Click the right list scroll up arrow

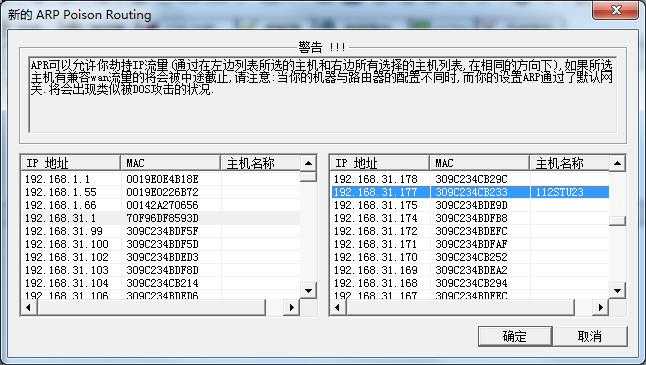coord(617,163)
